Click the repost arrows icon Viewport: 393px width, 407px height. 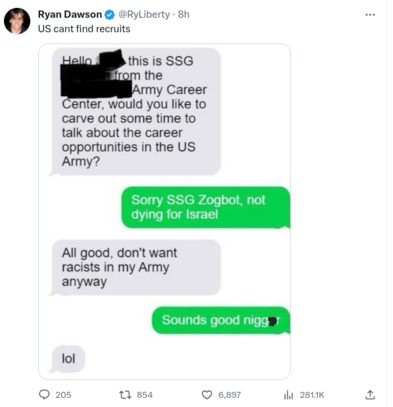click(125, 395)
